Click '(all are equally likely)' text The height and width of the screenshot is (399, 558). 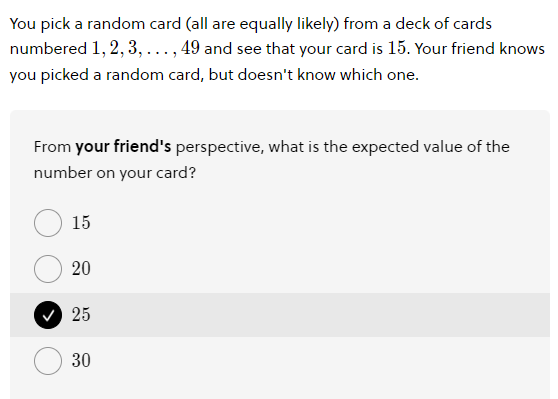(263, 24)
